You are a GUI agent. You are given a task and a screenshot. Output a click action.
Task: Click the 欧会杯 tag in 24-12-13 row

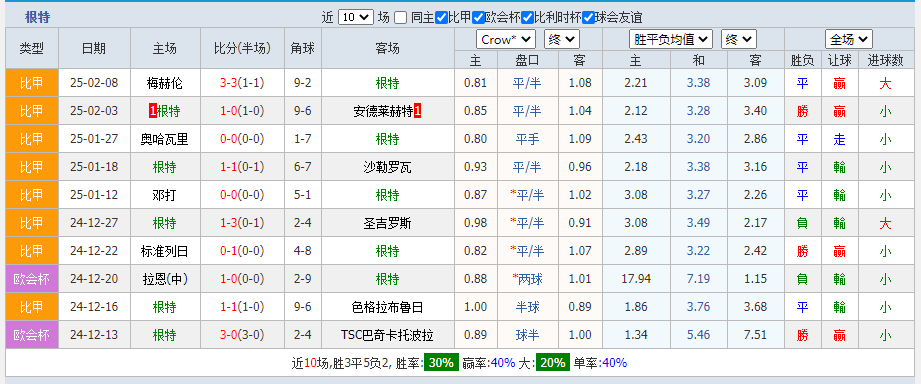tap(32, 335)
